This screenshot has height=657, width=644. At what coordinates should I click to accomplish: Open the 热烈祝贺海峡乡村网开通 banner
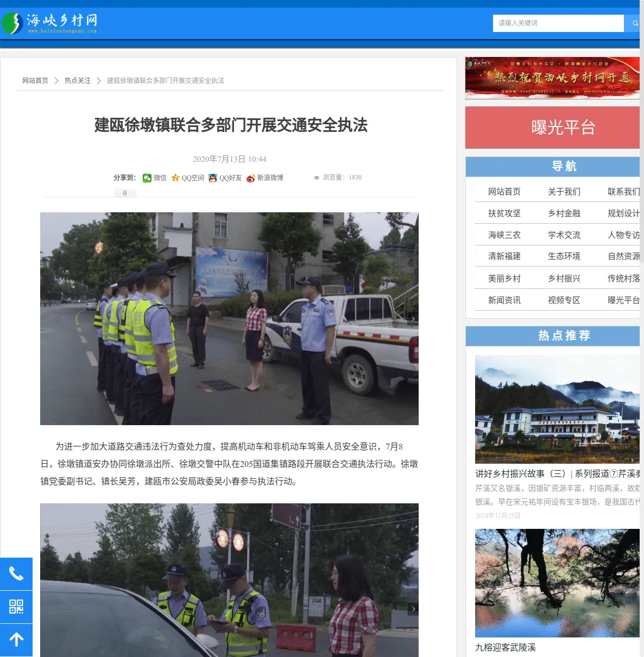(552, 78)
